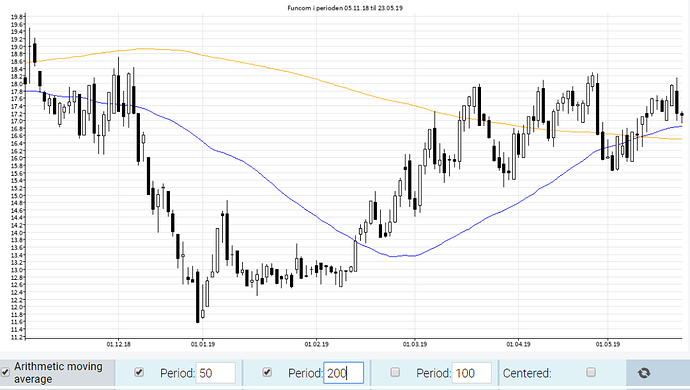Click the 01.03.19 date marker
The height and width of the screenshot is (390, 690).
point(415,344)
